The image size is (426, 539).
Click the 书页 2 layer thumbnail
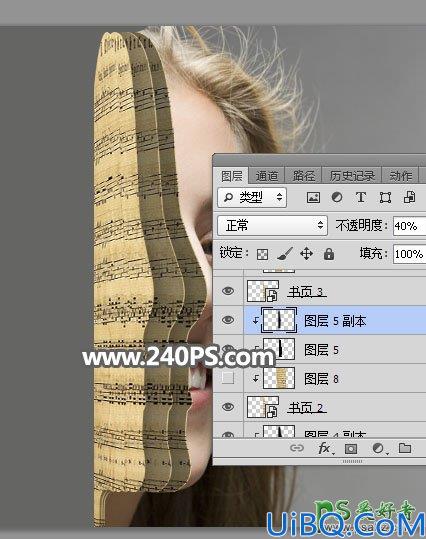pyautogui.click(x=263, y=407)
